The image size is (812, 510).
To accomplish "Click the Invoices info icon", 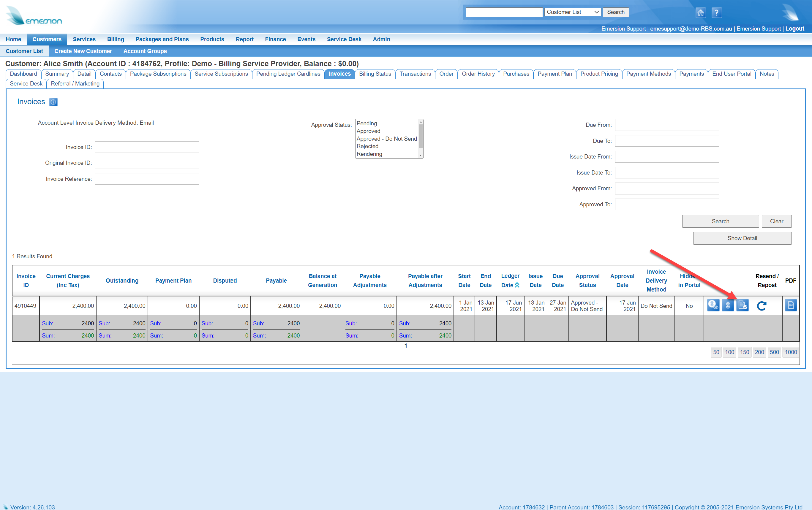I will [x=53, y=102].
